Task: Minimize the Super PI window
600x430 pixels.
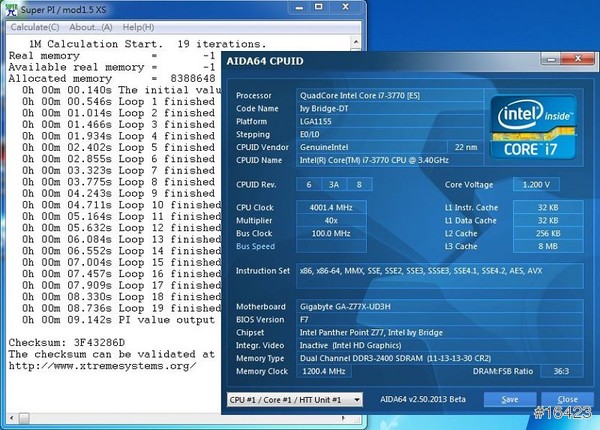Action: click(297, 8)
